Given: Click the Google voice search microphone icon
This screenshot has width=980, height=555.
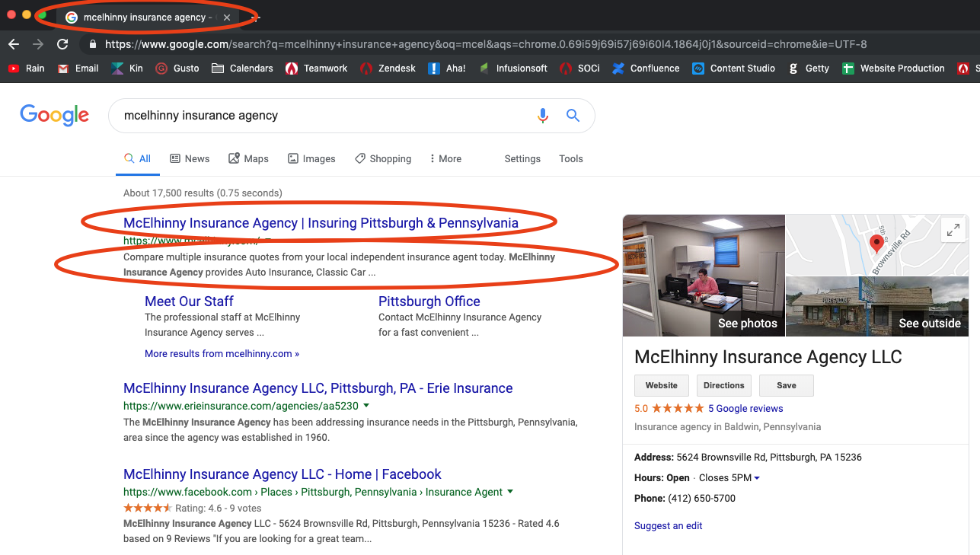Looking at the screenshot, I should pos(542,116).
